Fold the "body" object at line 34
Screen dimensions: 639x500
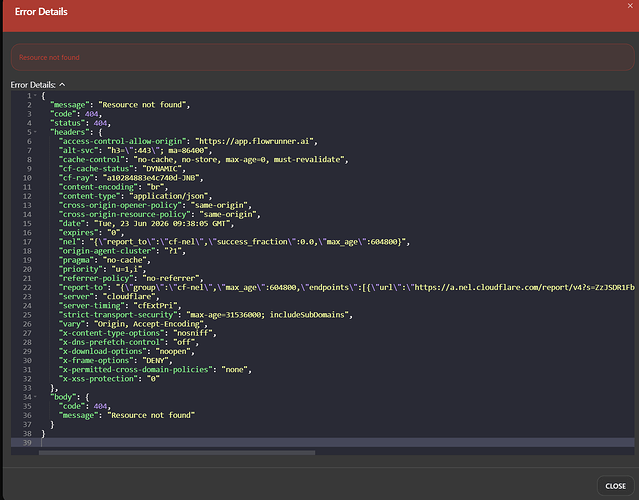(35, 397)
